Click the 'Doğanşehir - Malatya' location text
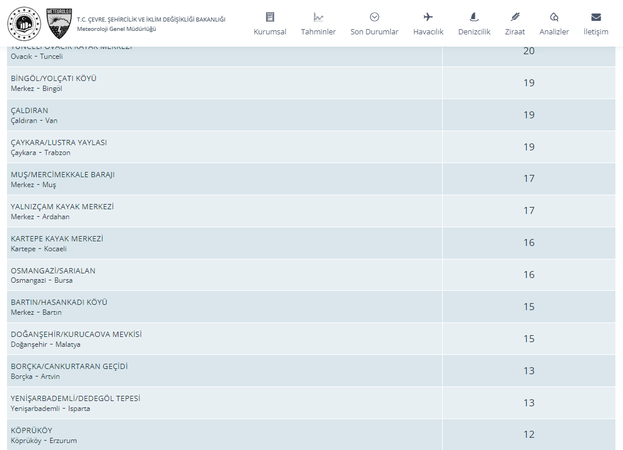Image resolution: width=623 pixels, height=450 pixels. tap(46, 345)
